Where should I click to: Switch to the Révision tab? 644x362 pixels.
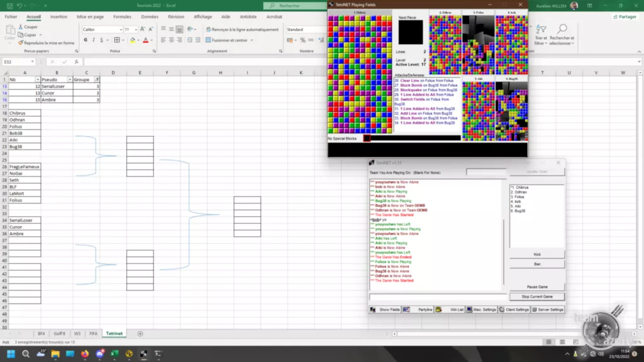pyautogui.click(x=176, y=17)
